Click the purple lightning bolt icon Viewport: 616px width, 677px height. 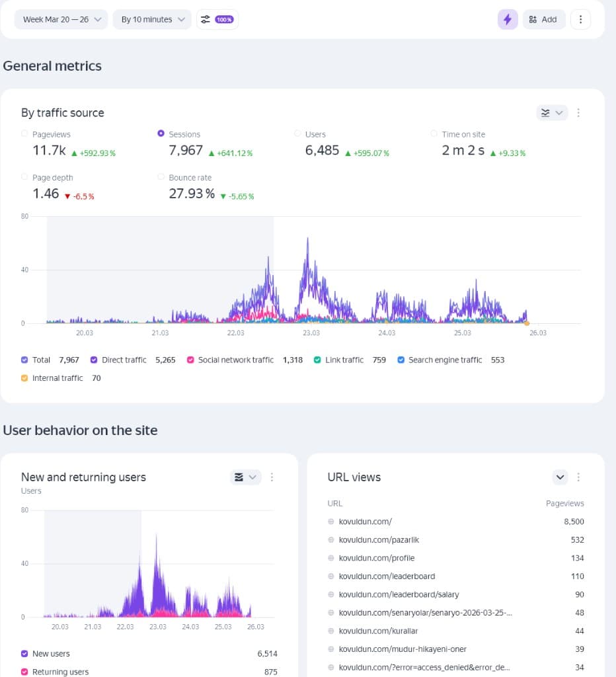[x=508, y=19]
